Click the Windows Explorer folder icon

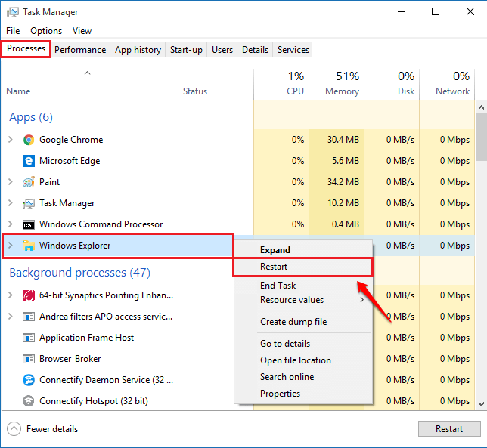pos(29,246)
